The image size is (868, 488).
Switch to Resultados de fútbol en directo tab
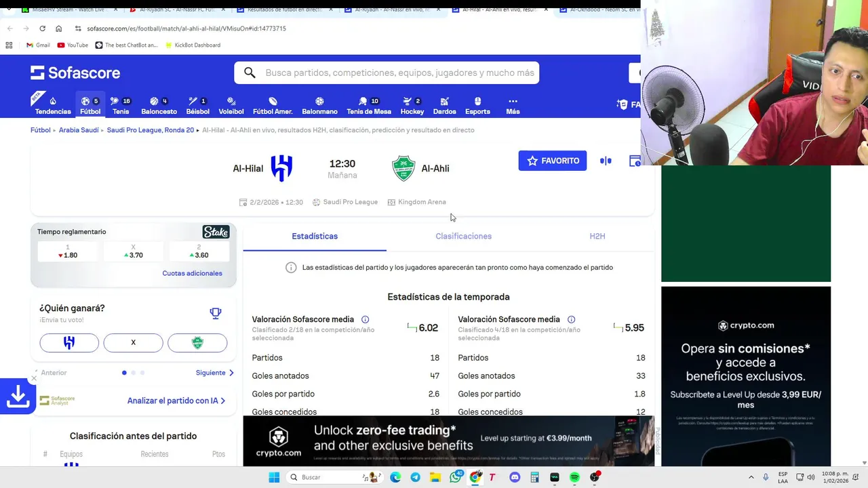point(283,10)
